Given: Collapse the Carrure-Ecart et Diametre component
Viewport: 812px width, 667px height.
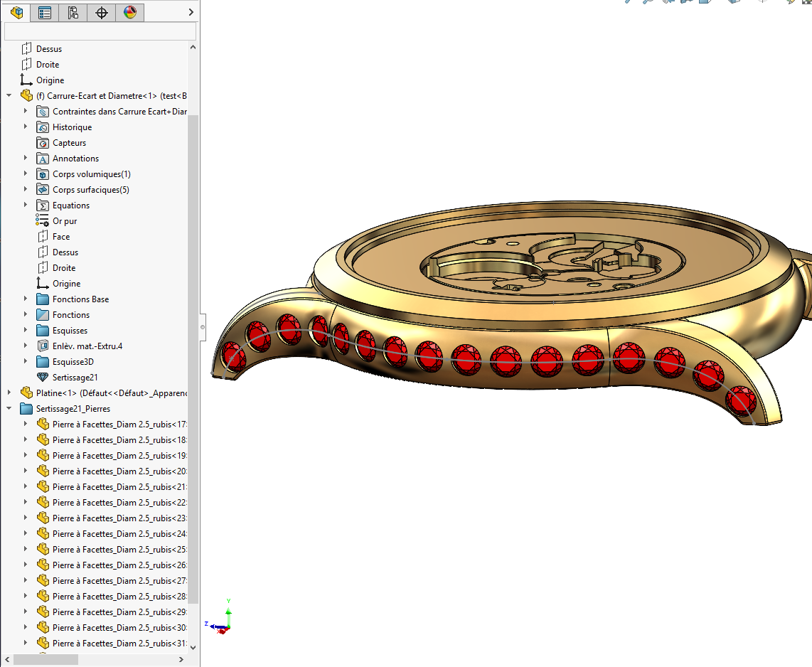Looking at the screenshot, I should click(9, 96).
